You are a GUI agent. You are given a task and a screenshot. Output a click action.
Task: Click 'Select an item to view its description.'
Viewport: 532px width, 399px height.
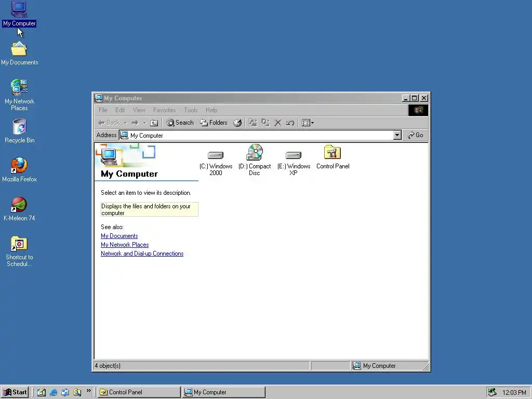click(146, 193)
